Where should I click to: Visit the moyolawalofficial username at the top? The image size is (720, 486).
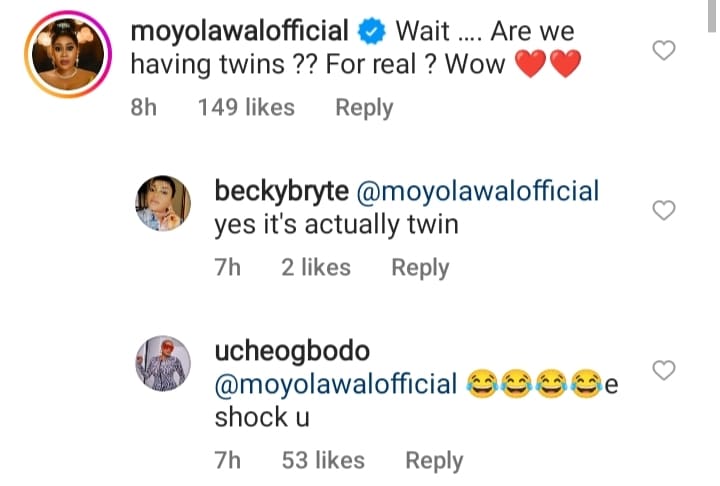(x=240, y=31)
